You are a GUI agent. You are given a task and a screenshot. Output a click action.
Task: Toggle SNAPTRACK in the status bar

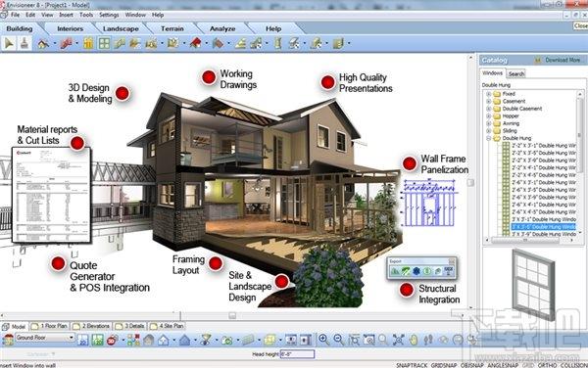coord(412,365)
